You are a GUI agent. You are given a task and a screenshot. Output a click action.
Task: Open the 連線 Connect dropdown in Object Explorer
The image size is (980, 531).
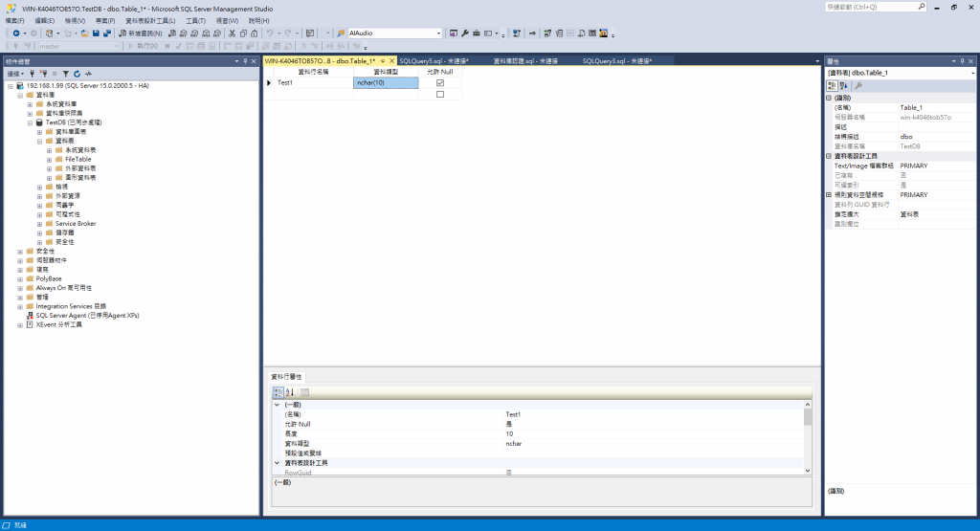pos(15,74)
